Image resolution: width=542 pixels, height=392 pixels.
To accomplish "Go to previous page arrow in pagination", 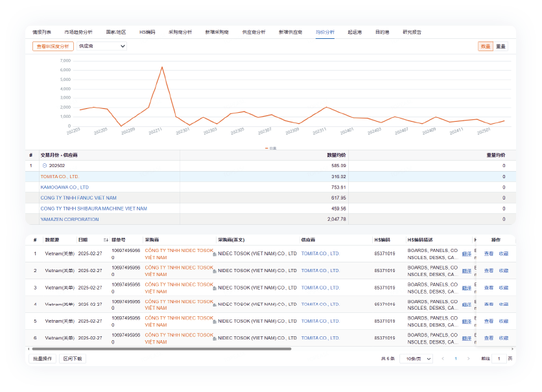I will [443, 358].
